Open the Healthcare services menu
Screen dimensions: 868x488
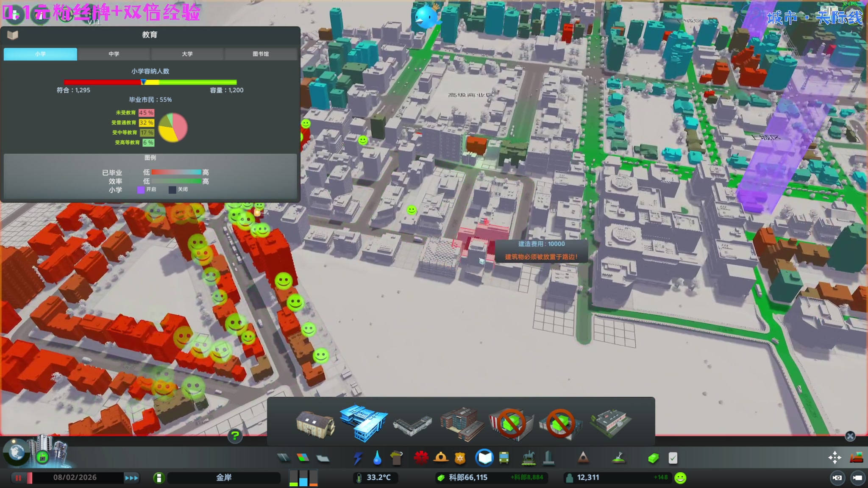[x=421, y=458]
